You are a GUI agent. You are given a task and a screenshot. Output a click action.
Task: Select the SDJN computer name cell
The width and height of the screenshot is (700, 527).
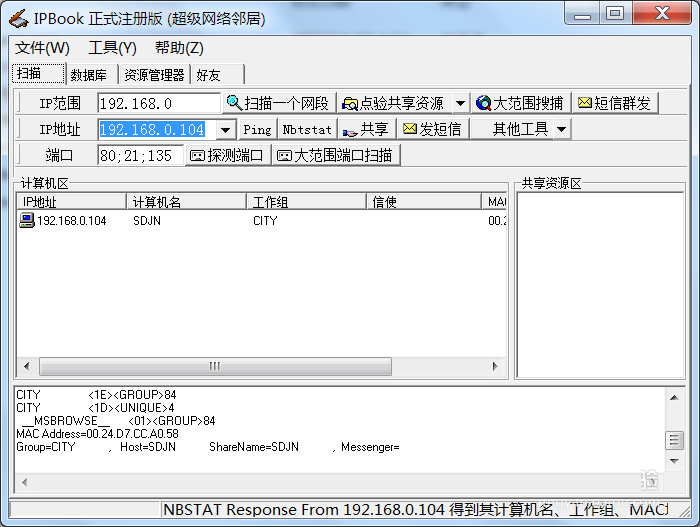tap(147, 221)
